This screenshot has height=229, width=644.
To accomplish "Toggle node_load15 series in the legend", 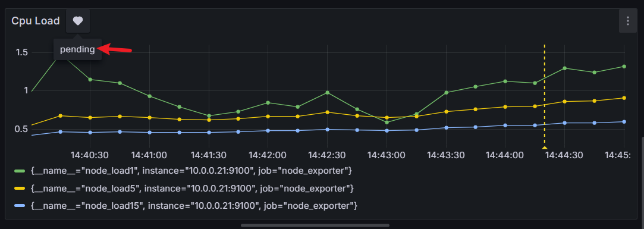I will [x=194, y=206].
